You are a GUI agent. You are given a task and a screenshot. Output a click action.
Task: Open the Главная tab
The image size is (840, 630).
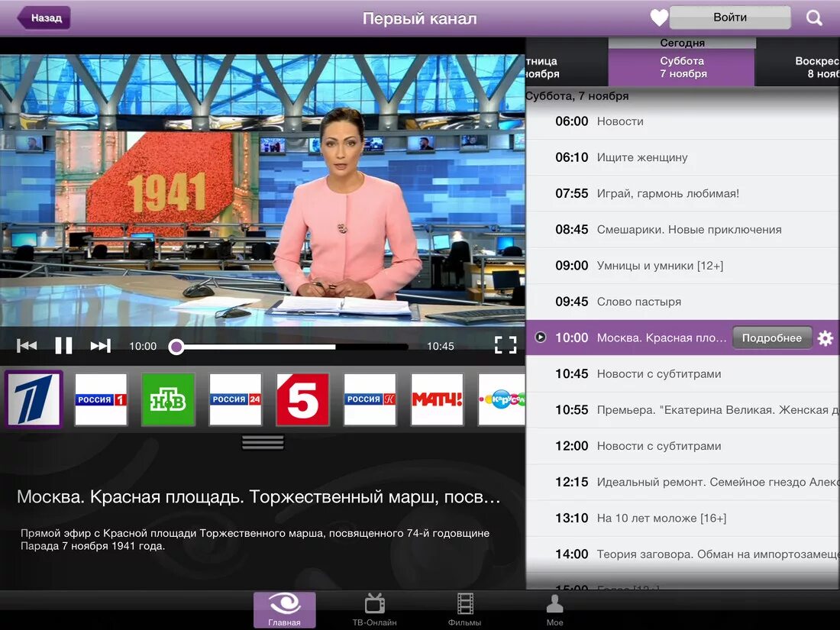[285, 609]
